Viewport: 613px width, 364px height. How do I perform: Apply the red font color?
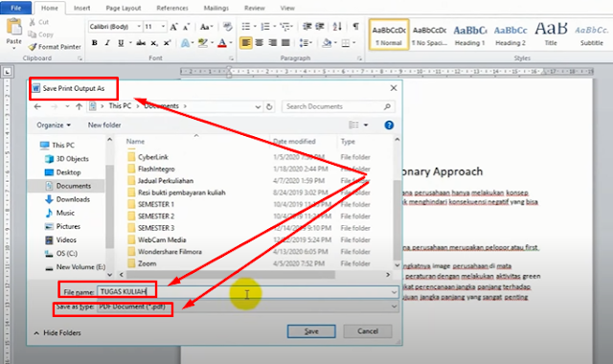coord(222,42)
